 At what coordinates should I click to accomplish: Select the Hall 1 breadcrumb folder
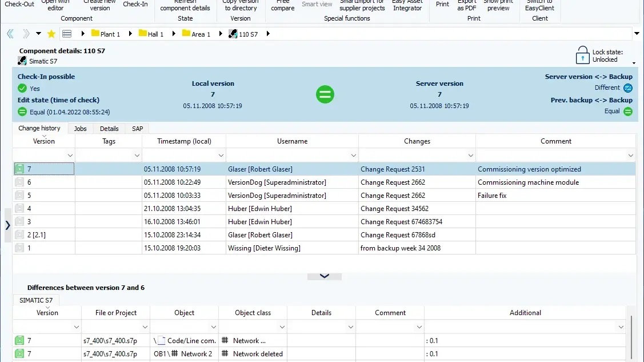pos(151,34)
